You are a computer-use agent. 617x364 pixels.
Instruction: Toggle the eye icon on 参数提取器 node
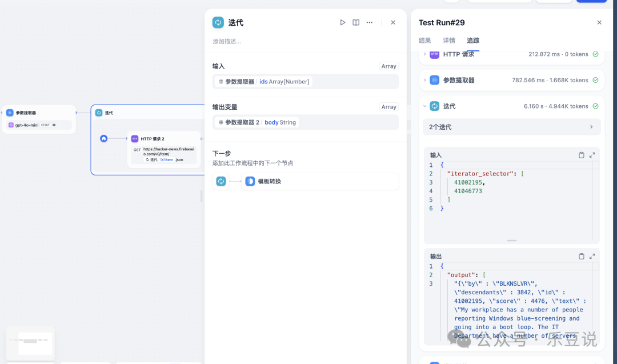[54, 125]
